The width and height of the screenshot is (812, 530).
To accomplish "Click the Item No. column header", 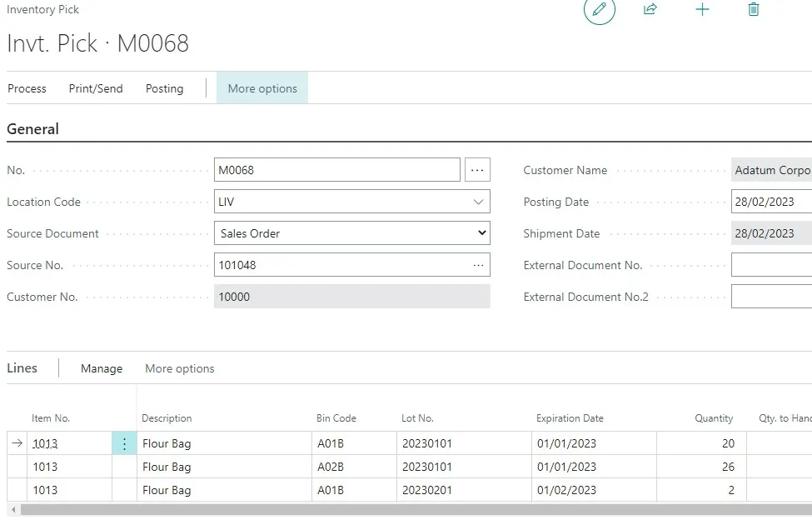I will coord(51,418).
